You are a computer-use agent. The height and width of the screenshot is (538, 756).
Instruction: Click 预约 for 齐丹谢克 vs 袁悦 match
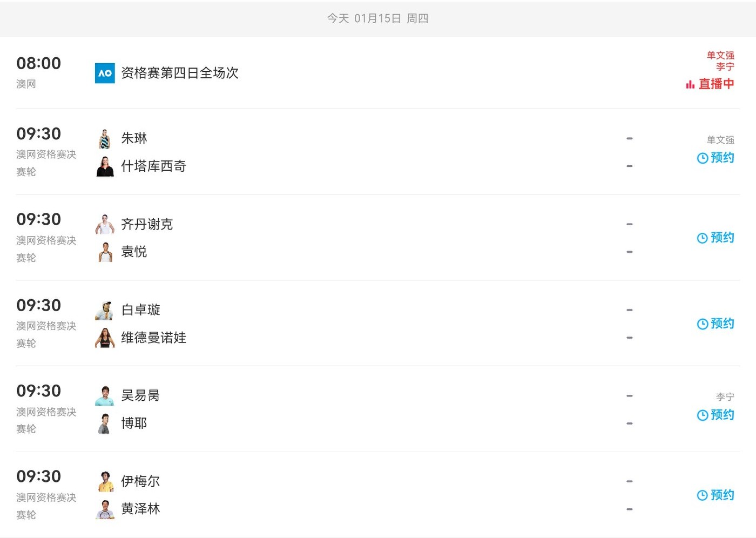pos(715,238)
